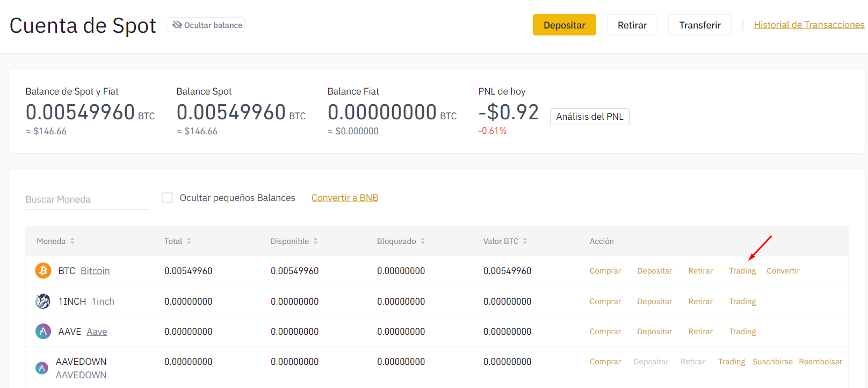The image size is (868, 388).
Task: Click Retirar in the BTC row
Action: (700, 271)
